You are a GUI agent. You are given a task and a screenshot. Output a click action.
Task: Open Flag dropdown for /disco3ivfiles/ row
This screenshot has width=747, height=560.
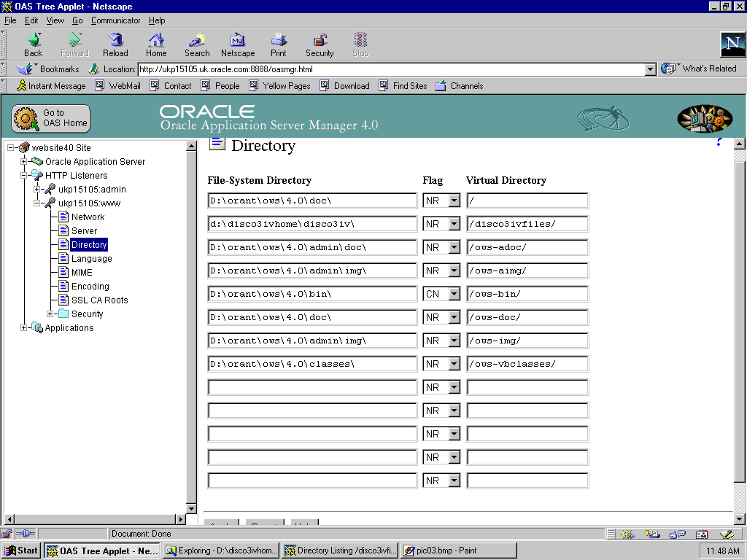pos(454,224)
